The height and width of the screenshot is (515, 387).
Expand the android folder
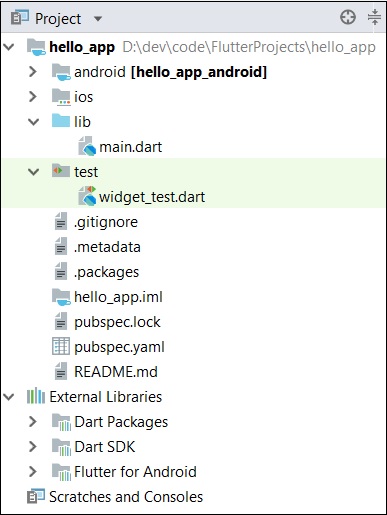(x=33, y=72)
